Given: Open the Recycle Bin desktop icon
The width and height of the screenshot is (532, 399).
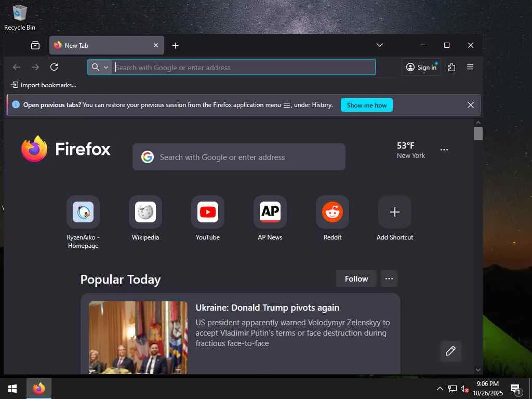Looking at the screenshot, I should (19, 18).
